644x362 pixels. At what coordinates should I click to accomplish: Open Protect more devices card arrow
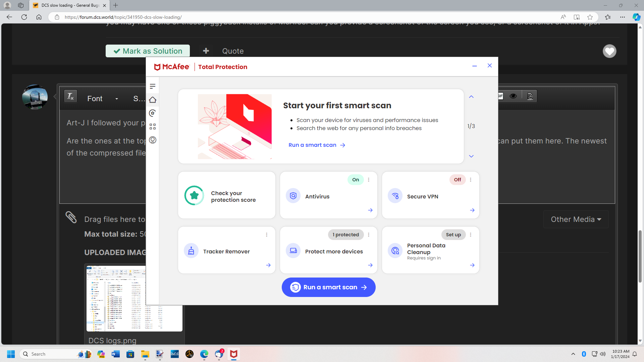click(x=370, y=265)
